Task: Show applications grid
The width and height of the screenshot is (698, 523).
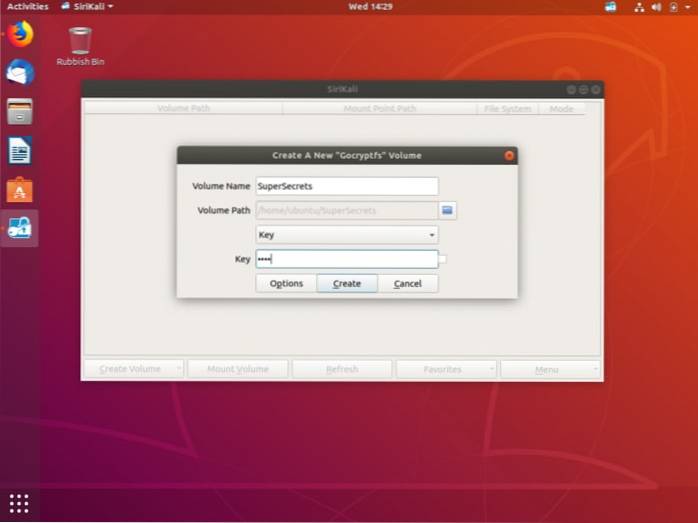Action: tap(19, 503)
